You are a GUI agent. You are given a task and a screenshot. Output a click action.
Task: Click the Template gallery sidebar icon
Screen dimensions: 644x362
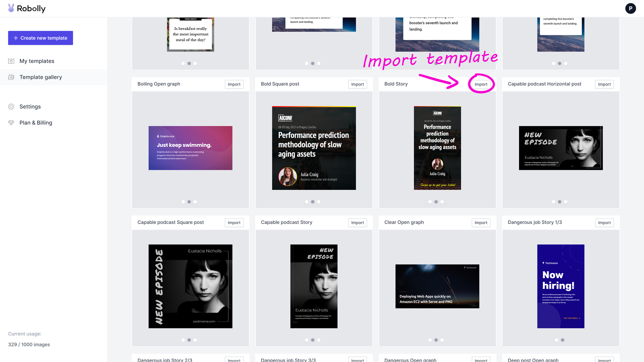click(x=11, y=77)
